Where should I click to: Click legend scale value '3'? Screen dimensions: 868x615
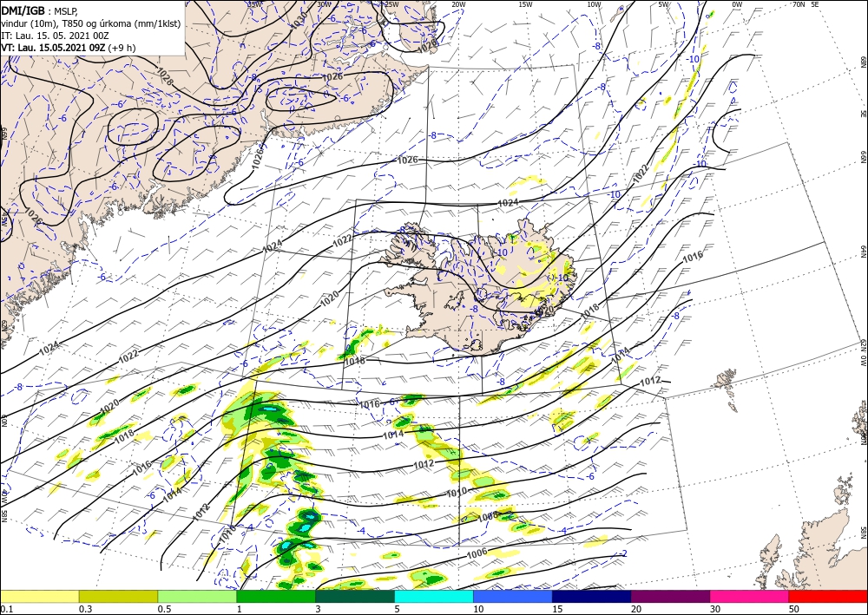[x=318, y=609]
